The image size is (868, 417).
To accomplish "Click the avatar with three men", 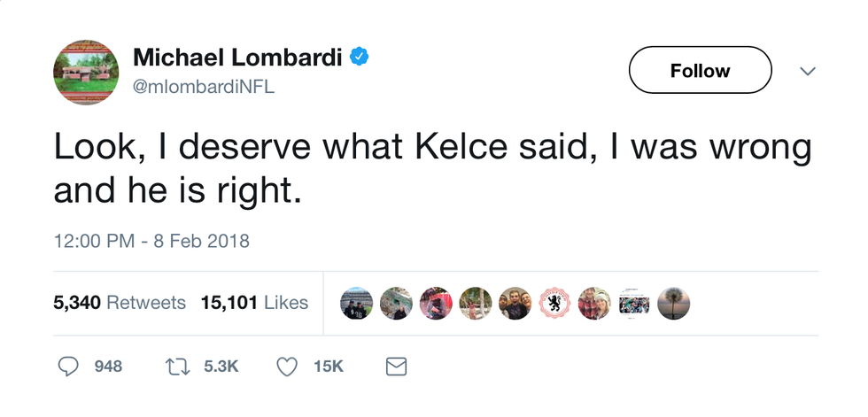I will (515, 303).
